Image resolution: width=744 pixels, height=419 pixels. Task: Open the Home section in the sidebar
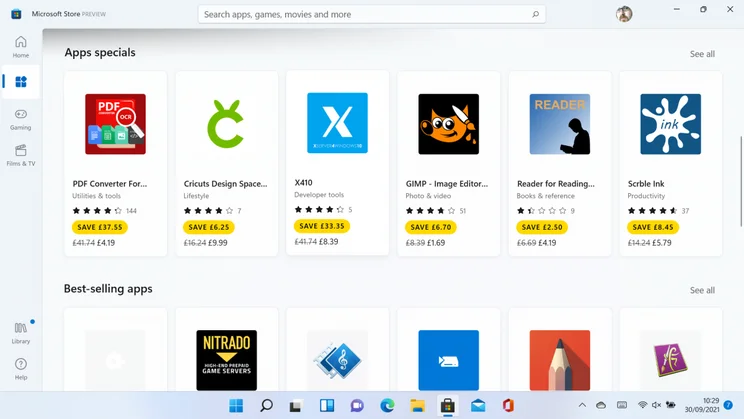[x=20, y=47]
